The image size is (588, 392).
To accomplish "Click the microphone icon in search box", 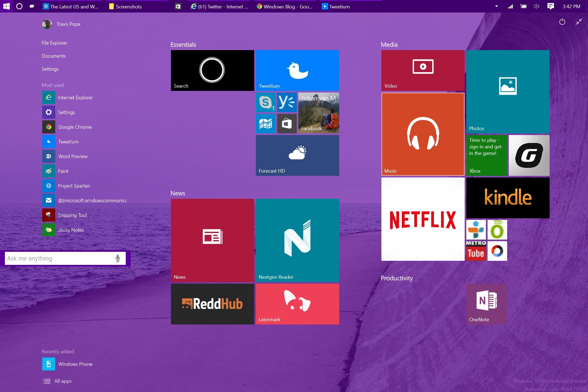I will pyautogui.click(x=118, y=258).
